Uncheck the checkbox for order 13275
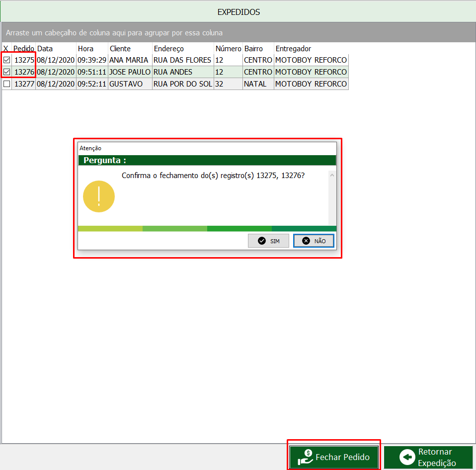 coord(6,60)
